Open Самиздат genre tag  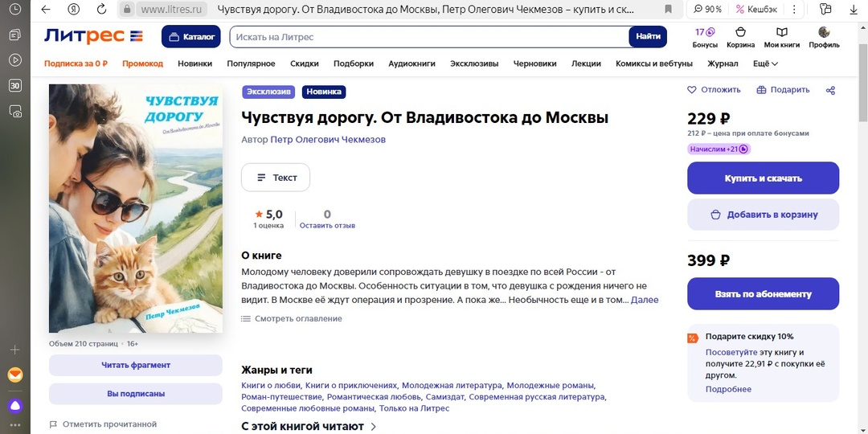pos(446,397)
